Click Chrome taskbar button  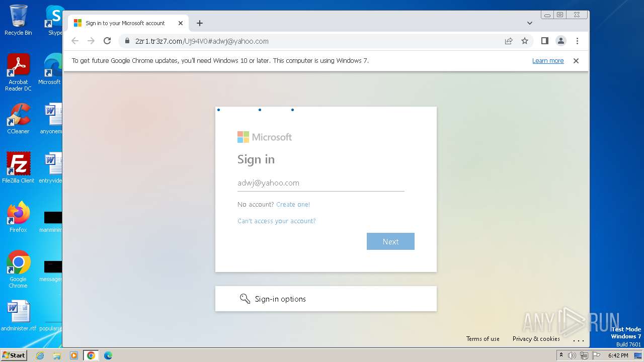91,355
